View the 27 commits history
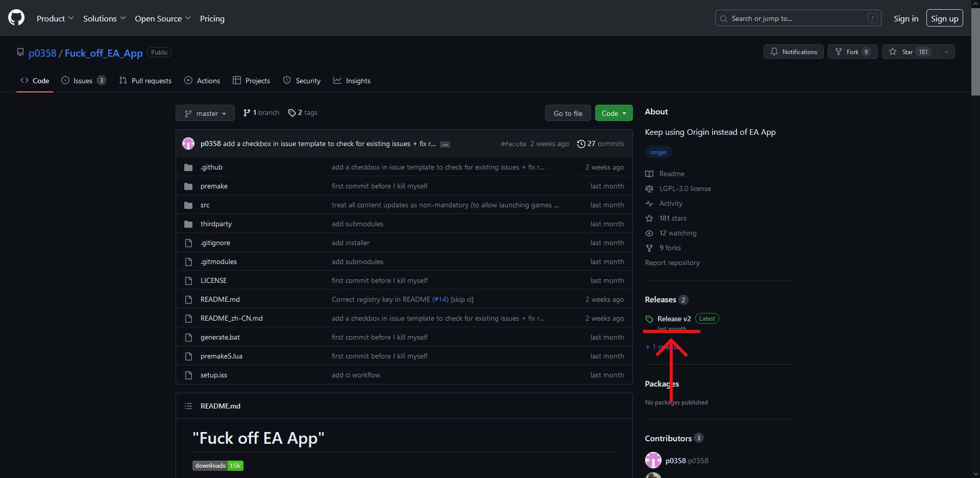Image resolution: width=980 pixels, height=478 pixels. (x=601, y=144)
